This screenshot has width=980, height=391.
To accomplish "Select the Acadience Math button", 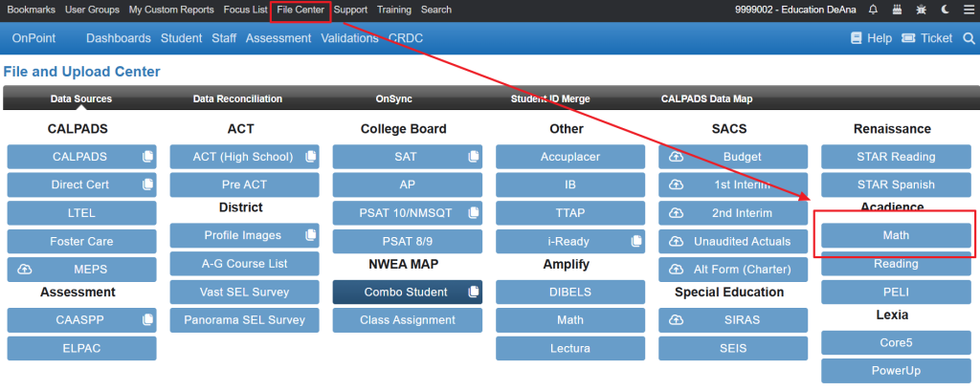I will 896,235.
